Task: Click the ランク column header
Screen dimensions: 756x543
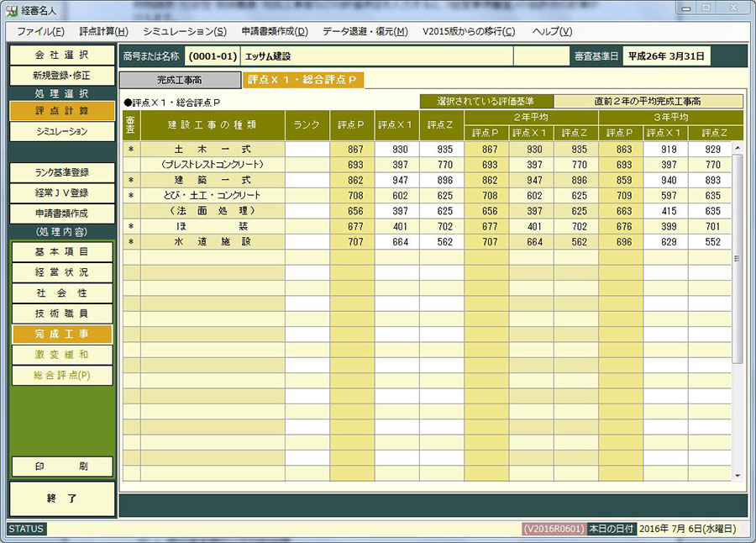Action: pyautogui.click(x=307, y=125)
